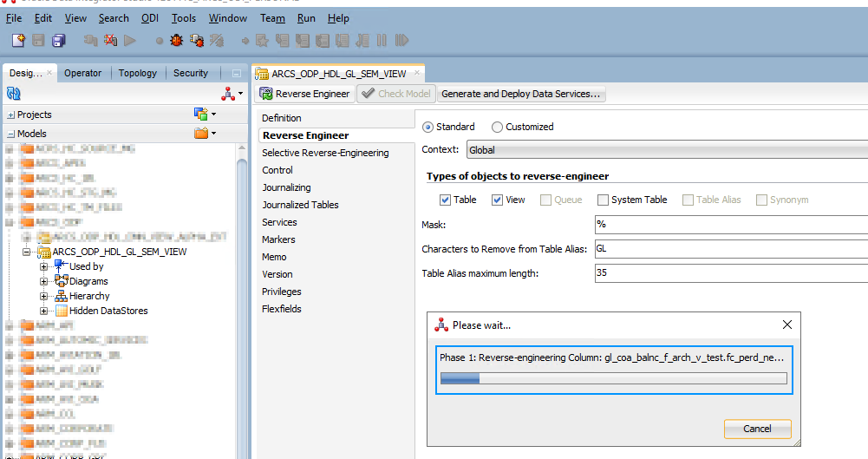Click the New item toolbar icon
868x459 pixels.
click(x=18, y=40)
